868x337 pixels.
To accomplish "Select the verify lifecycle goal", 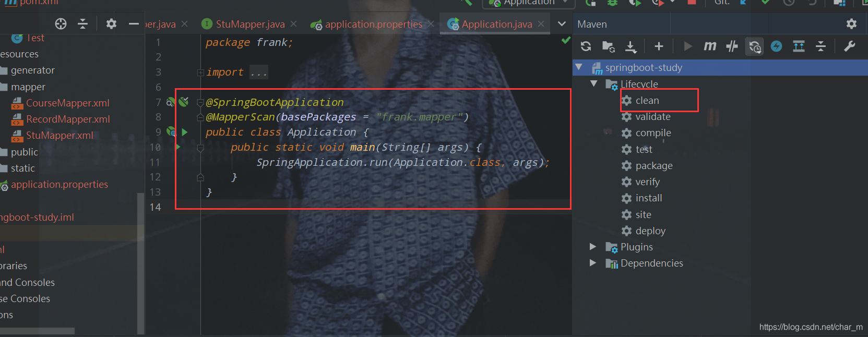I will point(647,182).
